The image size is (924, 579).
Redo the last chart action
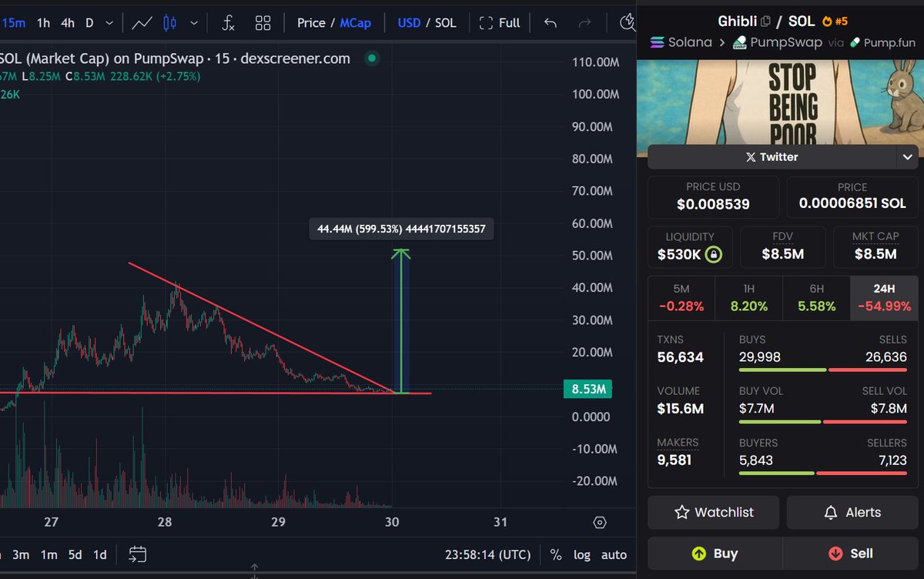click(584, 22)
